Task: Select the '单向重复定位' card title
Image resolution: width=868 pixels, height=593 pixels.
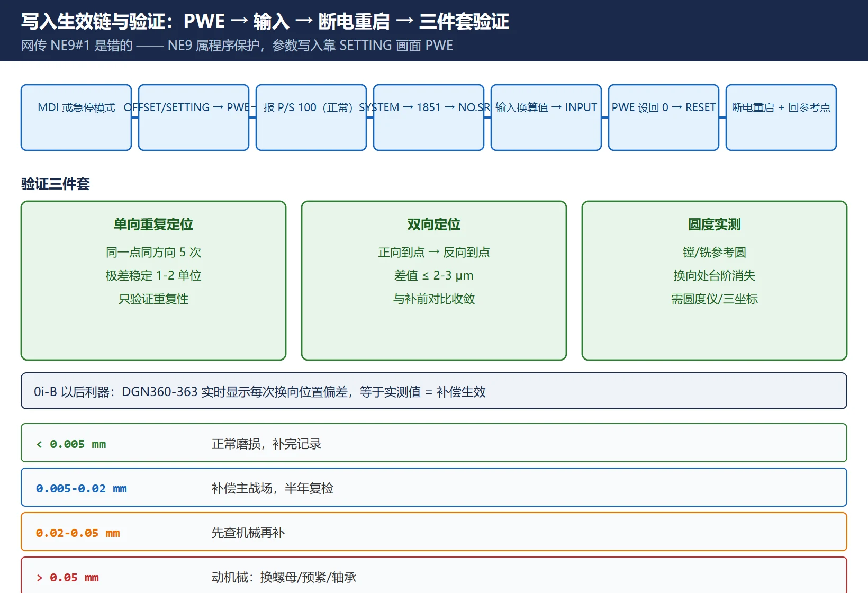Action: (x=153, y=224)
